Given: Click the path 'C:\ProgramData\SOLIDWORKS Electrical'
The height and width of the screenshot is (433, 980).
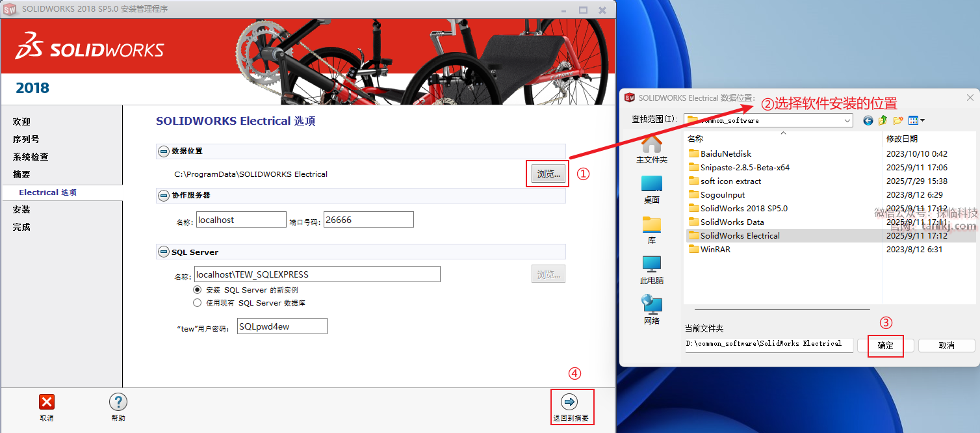Looking at the screenshot, I should 251,174.
